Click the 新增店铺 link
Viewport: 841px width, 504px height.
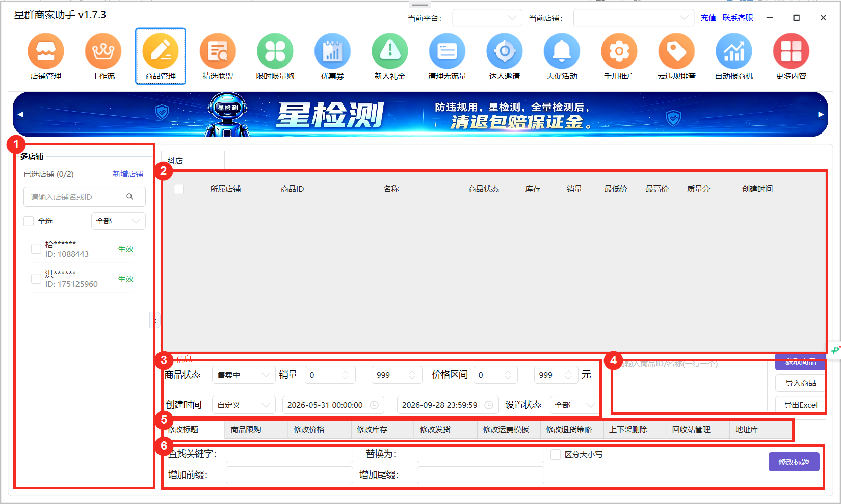[128, 174]
